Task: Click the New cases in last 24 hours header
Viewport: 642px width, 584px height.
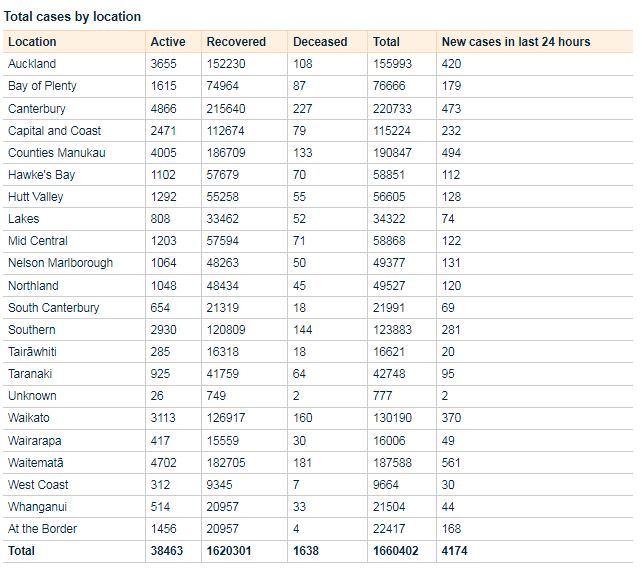Action: pos(516,42)
